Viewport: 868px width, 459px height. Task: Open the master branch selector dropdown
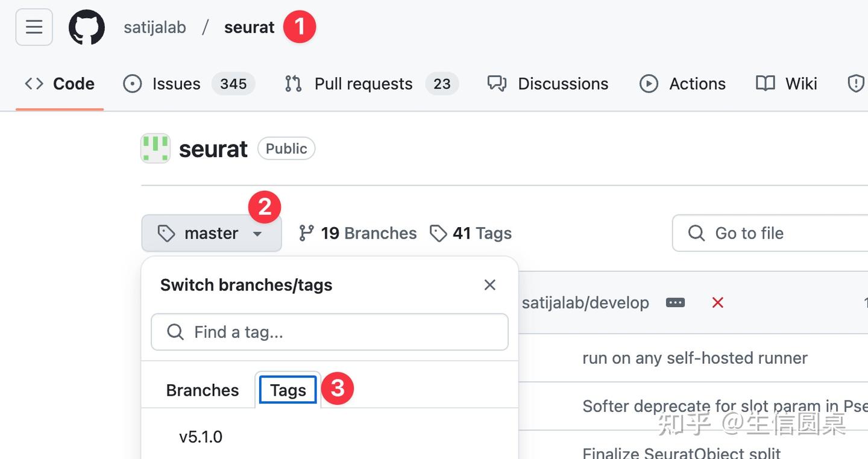pos(211,233)
